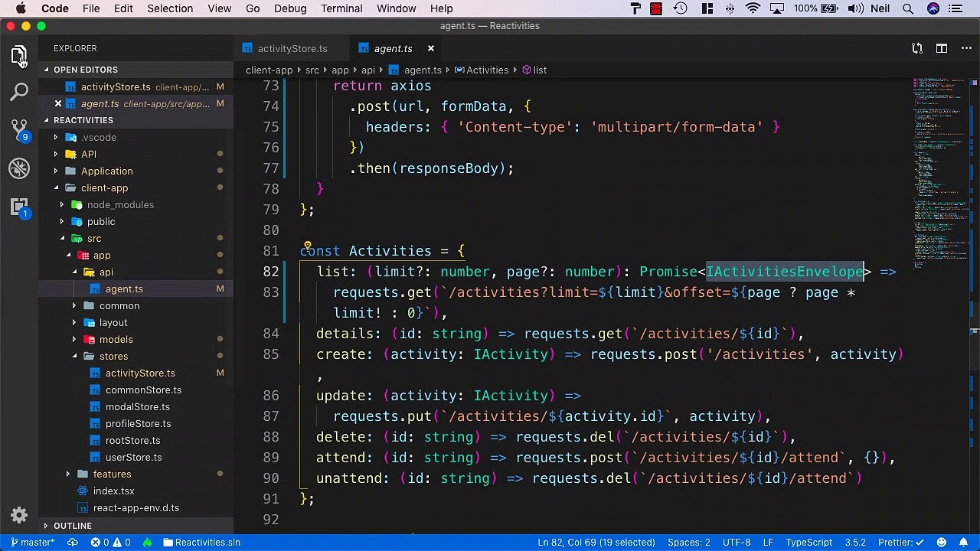Split the editor to the right
The image size is (980, 551).
pyautogui.click(x=942, y=48)
